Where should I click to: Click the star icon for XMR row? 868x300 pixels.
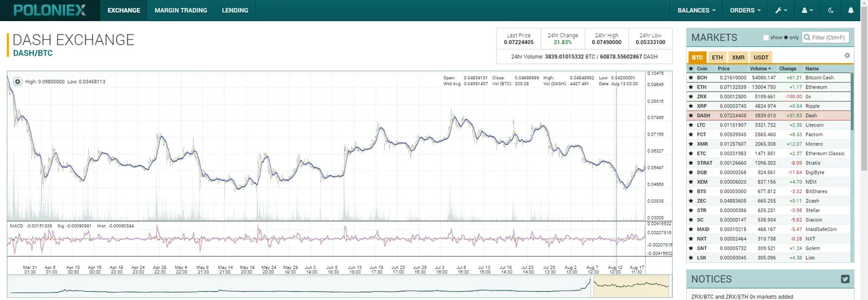[x=691, y=144]
